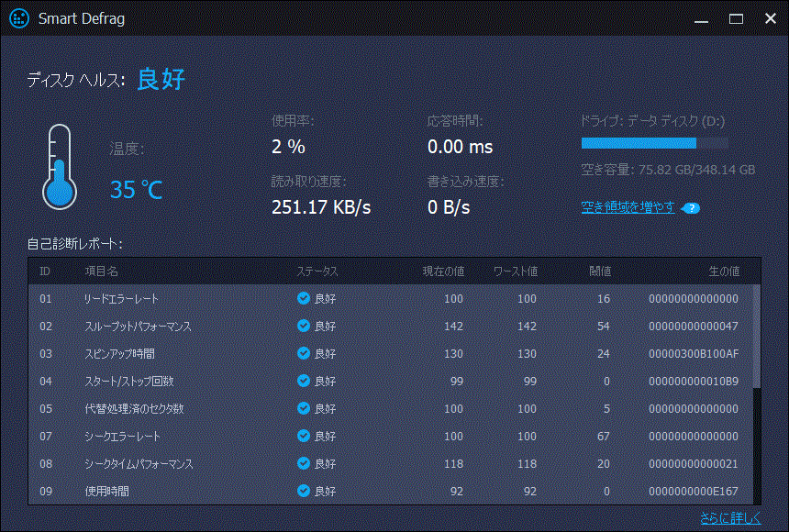Click the 良好 icon for 使用時間
This screenshot has height=532, width=789.
[304, 491]
